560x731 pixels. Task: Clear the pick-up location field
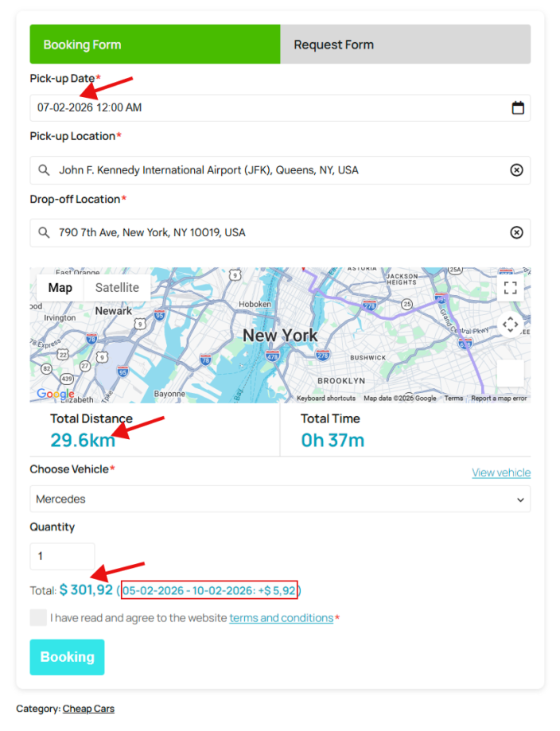[516, 170]
